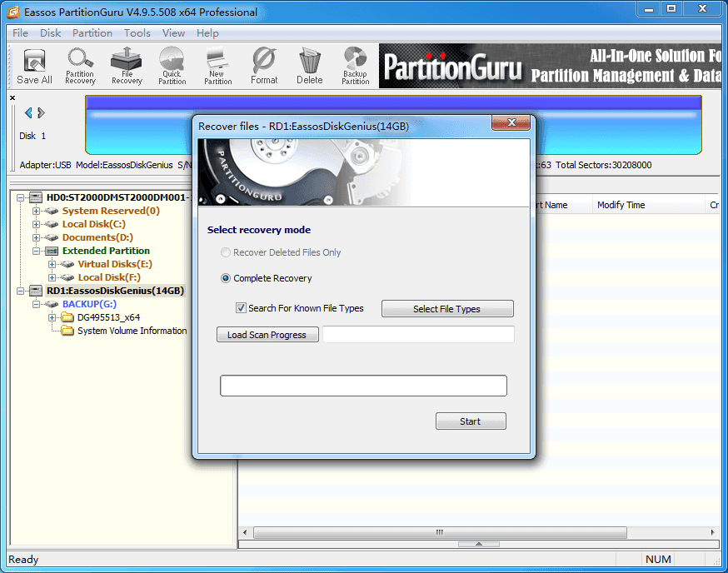
Task: Expand the Local Disk(F:) node
Action: [x=52, y=277]
